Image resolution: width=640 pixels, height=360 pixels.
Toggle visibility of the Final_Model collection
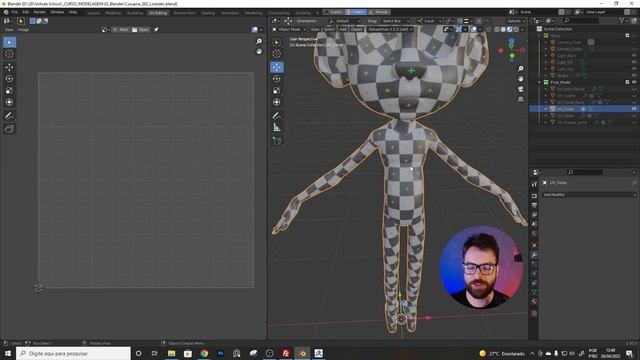point(634,82)
